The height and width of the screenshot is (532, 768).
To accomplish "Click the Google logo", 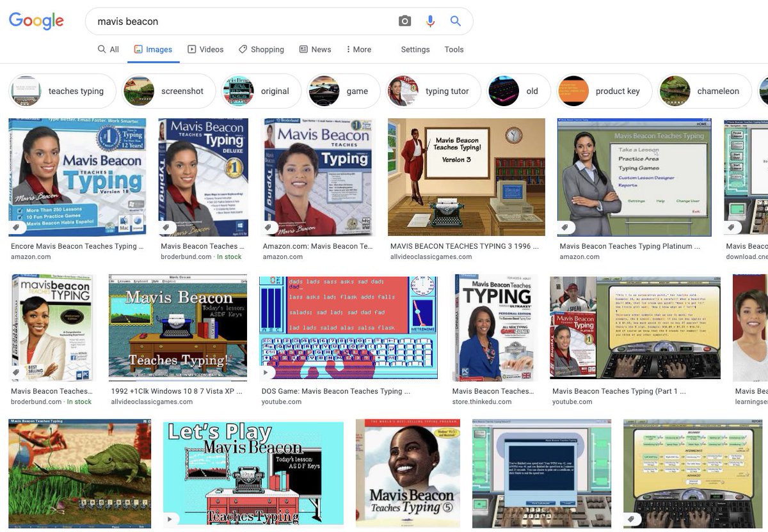I will click(x=36, y=21).
